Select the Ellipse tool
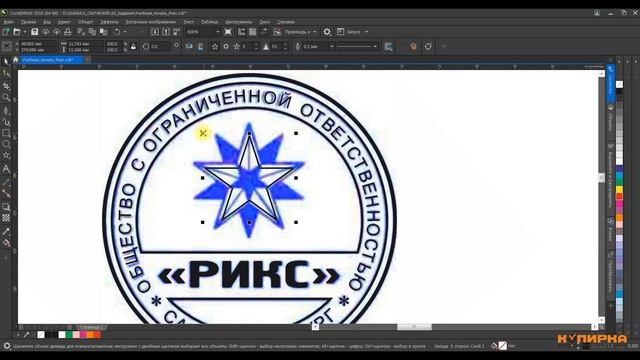The width and height of the screenshot is (640, 360). [x=6, y=144]
